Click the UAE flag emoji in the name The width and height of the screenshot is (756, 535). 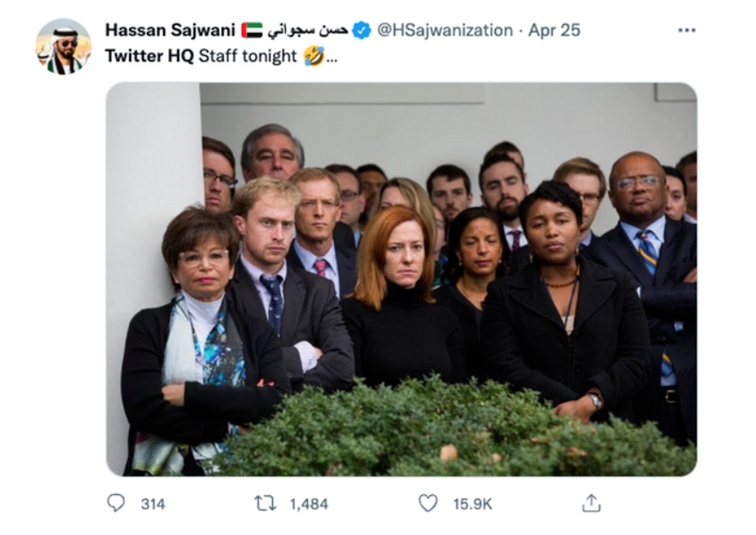(251, 30)
